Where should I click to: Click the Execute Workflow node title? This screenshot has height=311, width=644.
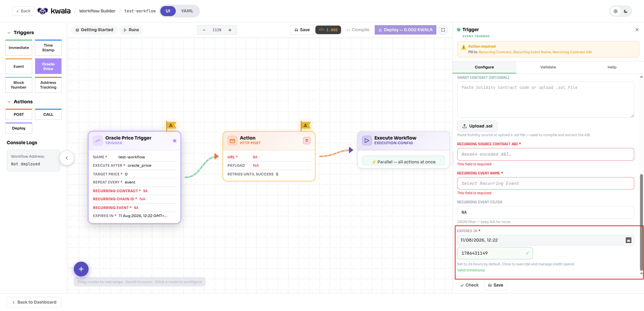coord(395,138)
